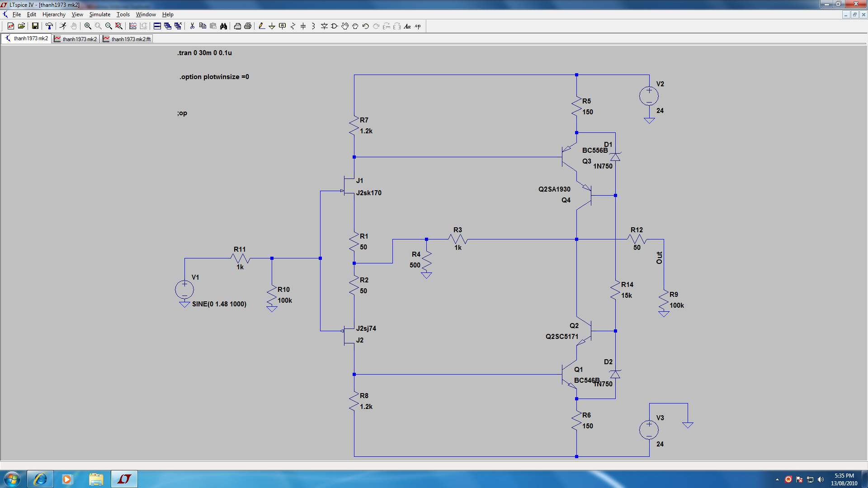The width and height of the screenshot is (868, 488).
Task: Click the '.option plotwinsize =0' directive
Action: coord(214,77)
